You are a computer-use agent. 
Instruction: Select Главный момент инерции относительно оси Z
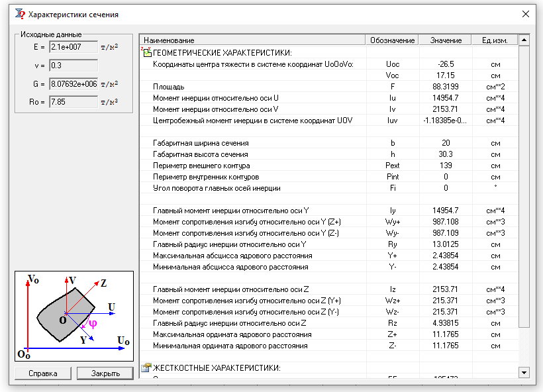pyautogui.click(x=329, y=289)
